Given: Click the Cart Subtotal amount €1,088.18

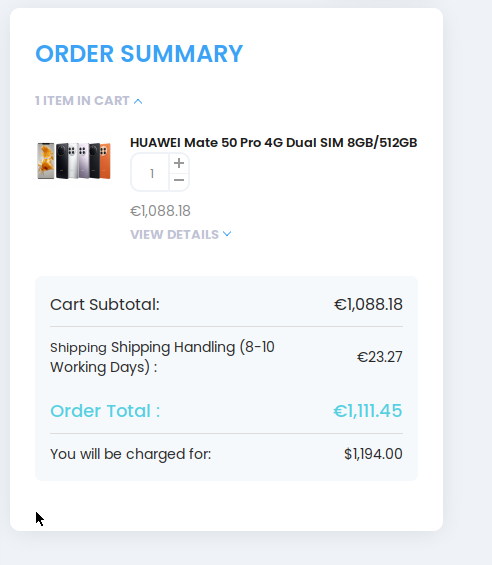Looking at the screenshot, I should [x=368, y=304].
